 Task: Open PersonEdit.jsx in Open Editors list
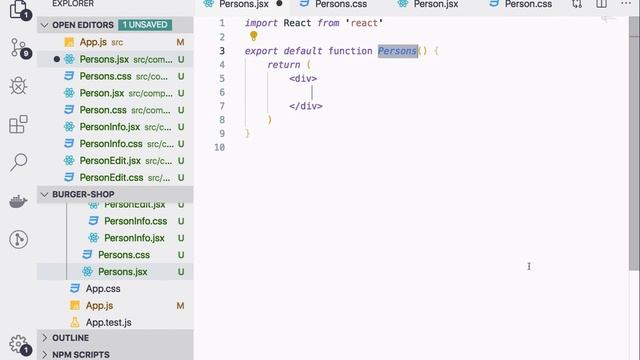115,161
